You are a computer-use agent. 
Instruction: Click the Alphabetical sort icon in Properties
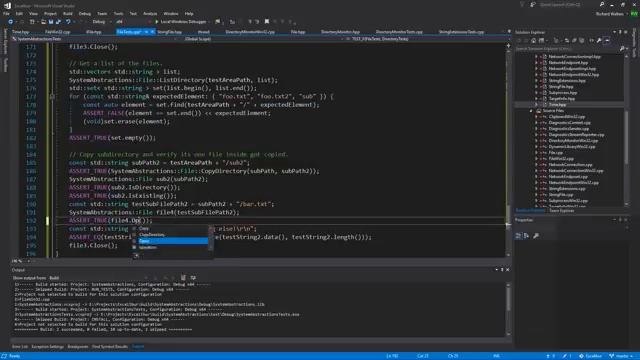click(x=526, y=236)
